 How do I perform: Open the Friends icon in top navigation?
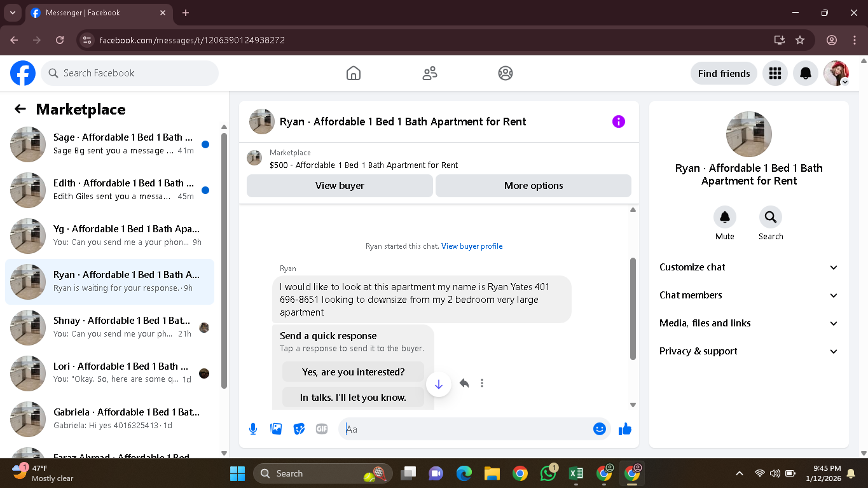pyautogui.click(x=430, y=73)
